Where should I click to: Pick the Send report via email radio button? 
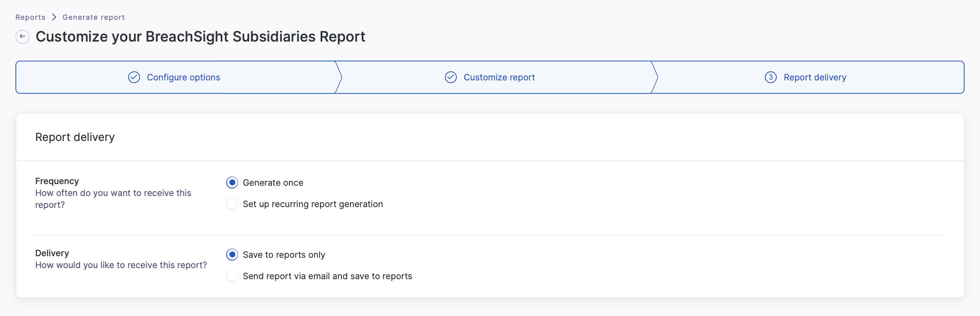pos(232,276)
